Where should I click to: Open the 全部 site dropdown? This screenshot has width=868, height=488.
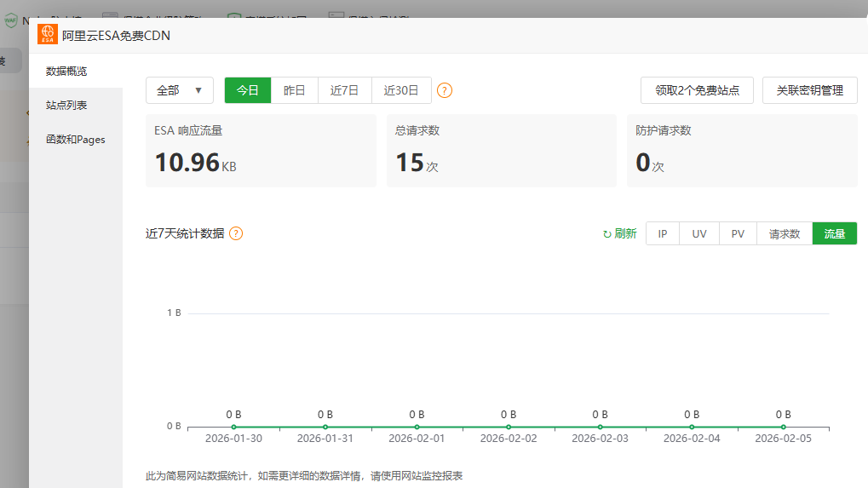[180, 90]
